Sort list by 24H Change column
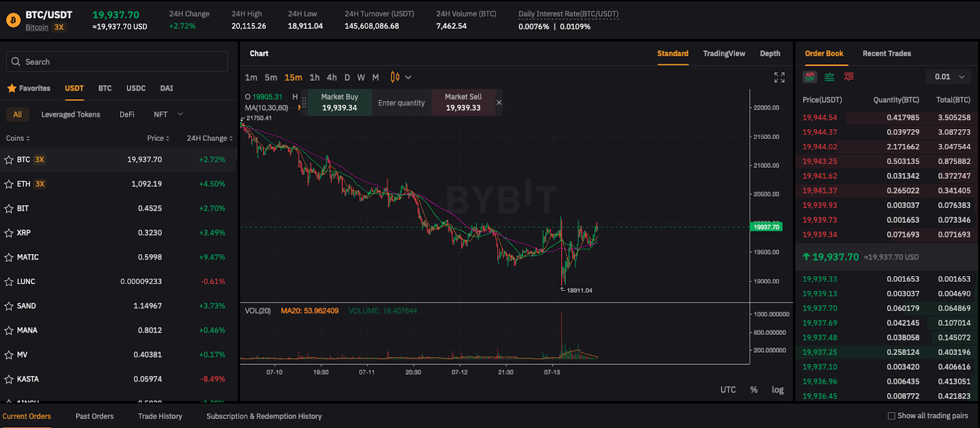Viewport: 980px width, 428px height. pos(209,138)
